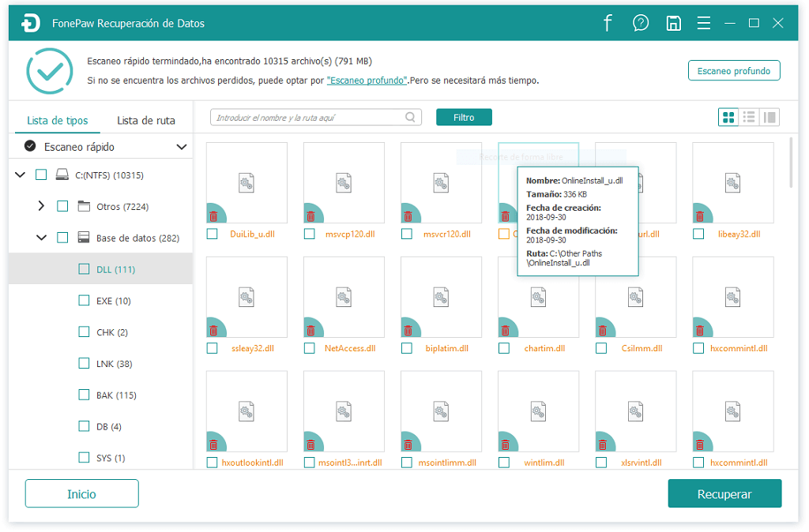This screenshot has width=809, height=532.
Task: Click the name and path search field
Action: point(316,118)
